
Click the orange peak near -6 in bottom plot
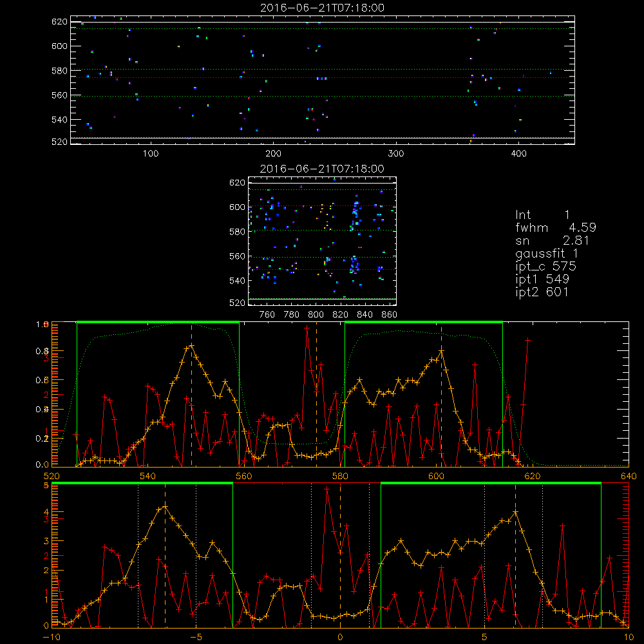click(165, 506)
